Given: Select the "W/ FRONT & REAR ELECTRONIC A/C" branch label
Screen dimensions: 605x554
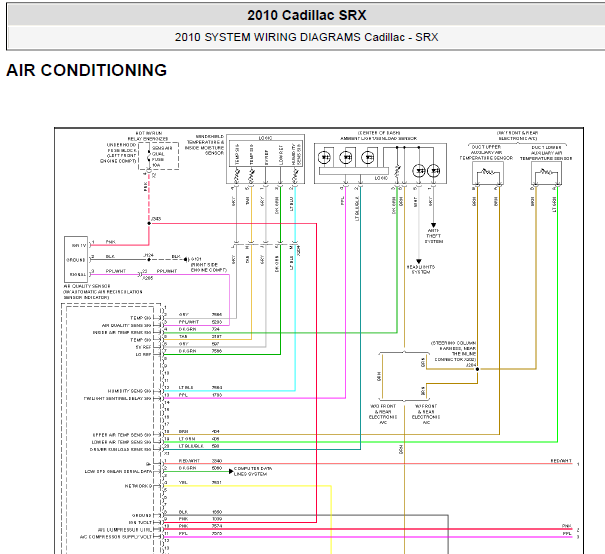Looking at the screenshot, I should pyautogui.click(x=426, y=414).
